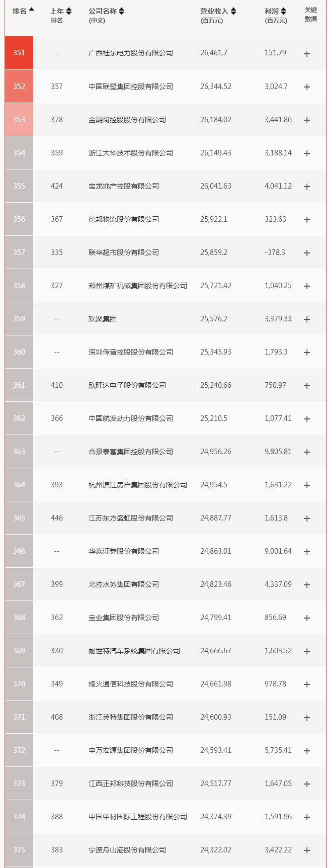Click 深圳传音控股股份有限公司 company name
Screen dimensions: 328x868
[x=130, y=352]
